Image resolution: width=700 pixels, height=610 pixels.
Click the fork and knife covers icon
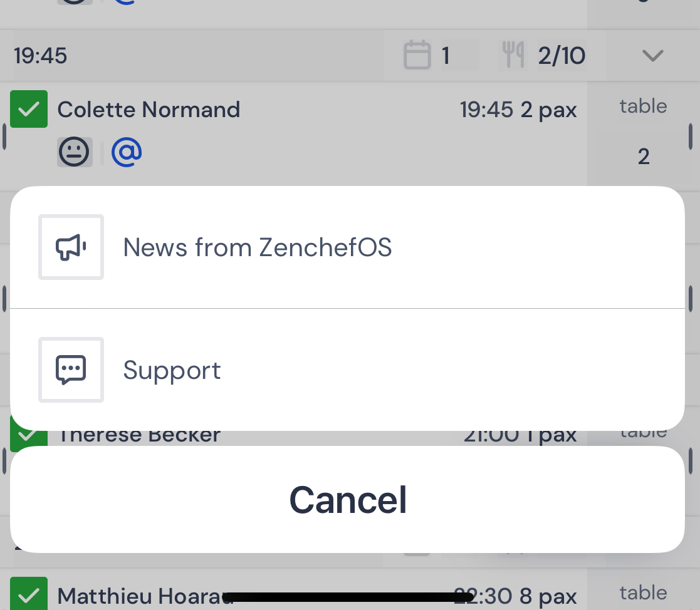(x=513, y=55)
